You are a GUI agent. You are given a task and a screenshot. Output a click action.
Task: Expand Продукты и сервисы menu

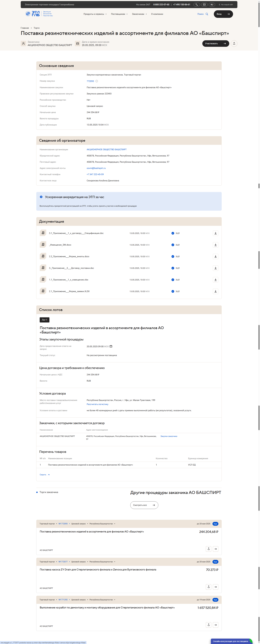[x=95, y=14]
